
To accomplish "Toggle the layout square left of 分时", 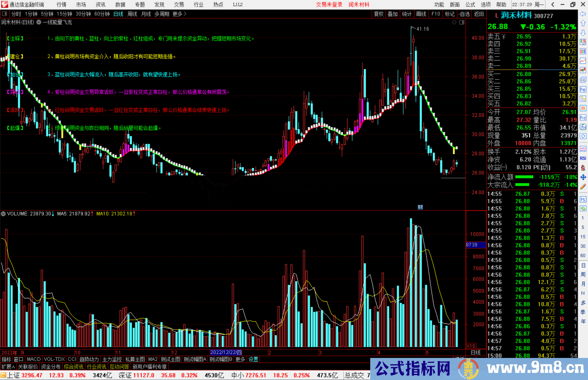I will coord(4,14).
